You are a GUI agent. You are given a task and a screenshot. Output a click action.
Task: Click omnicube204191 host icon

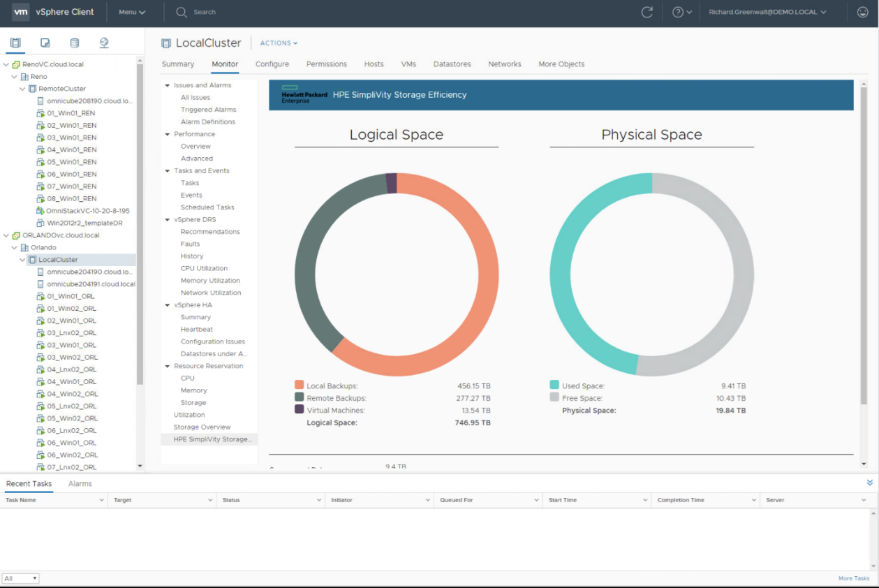click(40, 284)
